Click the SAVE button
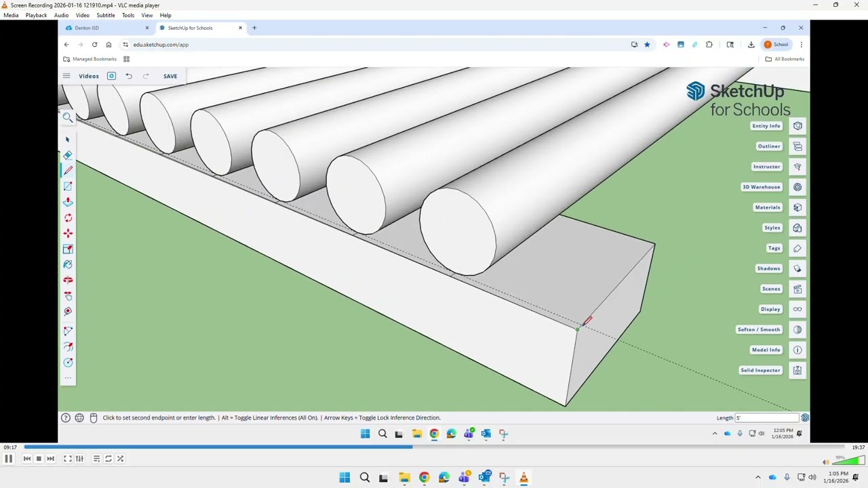The height and width of the screenshot is (488, 868). pyautogui.click(x=170, y=76)
